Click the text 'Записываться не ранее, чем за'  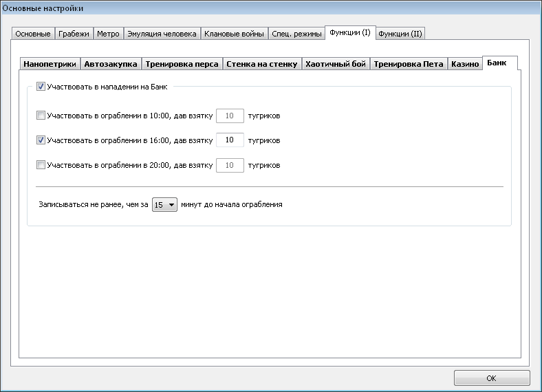pyautogui.click(x=94, y=204)
